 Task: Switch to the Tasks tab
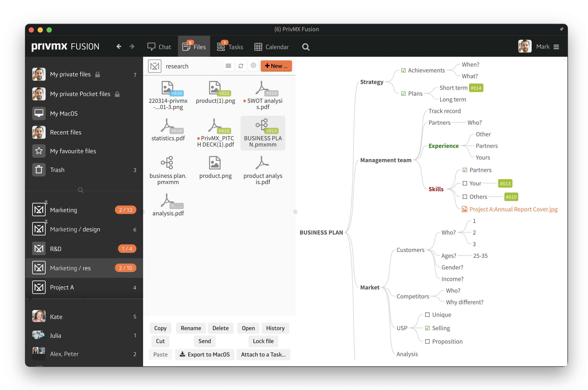point(230,47)
